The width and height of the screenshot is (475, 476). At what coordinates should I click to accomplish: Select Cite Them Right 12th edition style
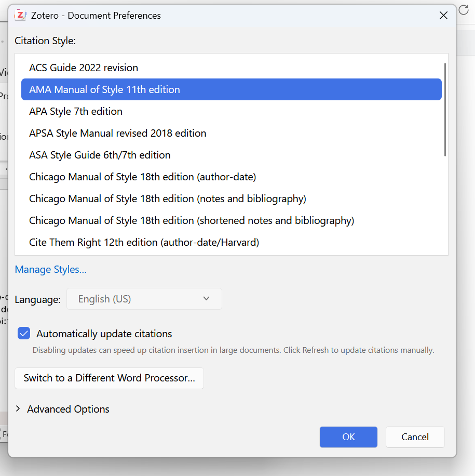(x=232, y=243)
